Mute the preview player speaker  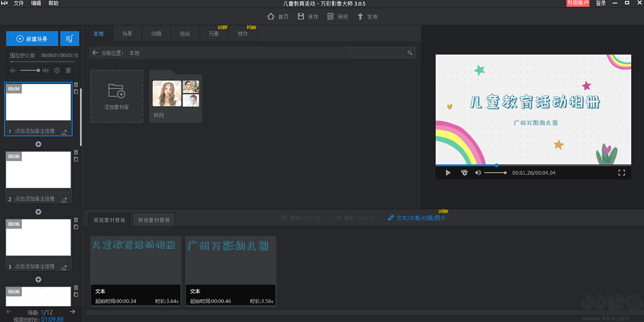pos(478,173)
